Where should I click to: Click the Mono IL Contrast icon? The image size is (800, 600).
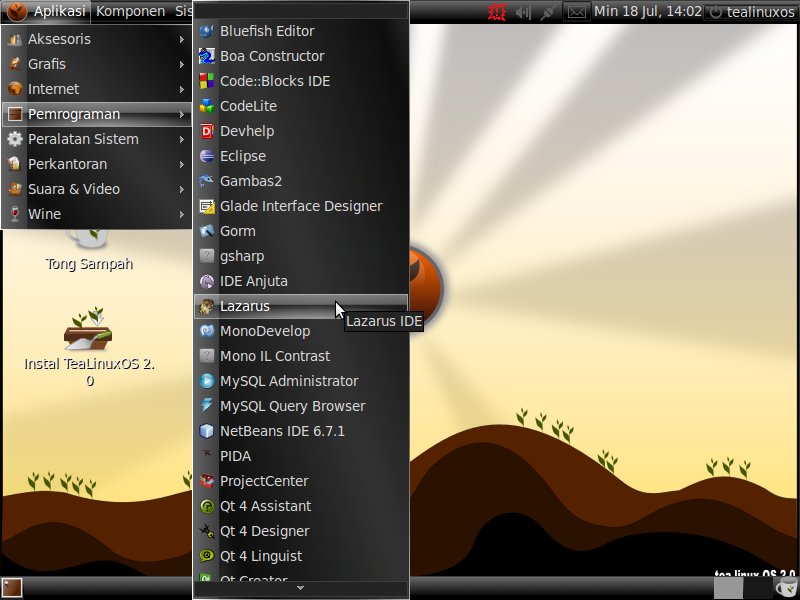pyautogui.click(x=207, y=356)
